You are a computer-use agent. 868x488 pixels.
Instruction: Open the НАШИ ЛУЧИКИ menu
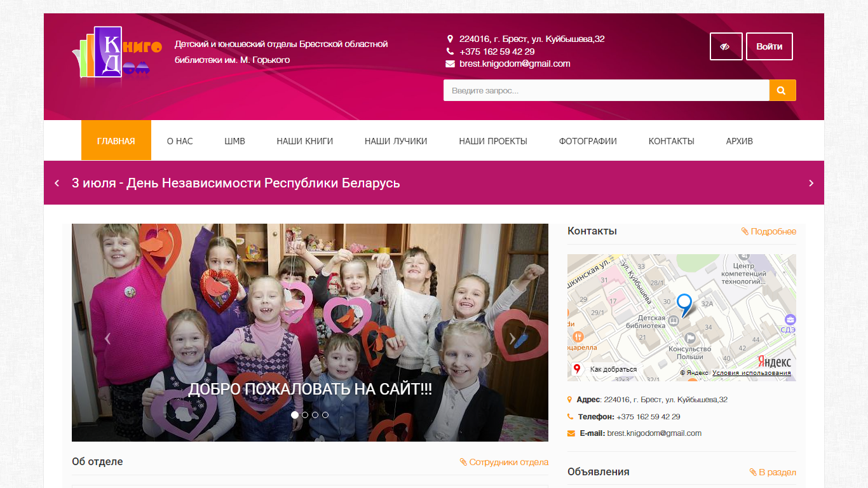tap(396, 141)
